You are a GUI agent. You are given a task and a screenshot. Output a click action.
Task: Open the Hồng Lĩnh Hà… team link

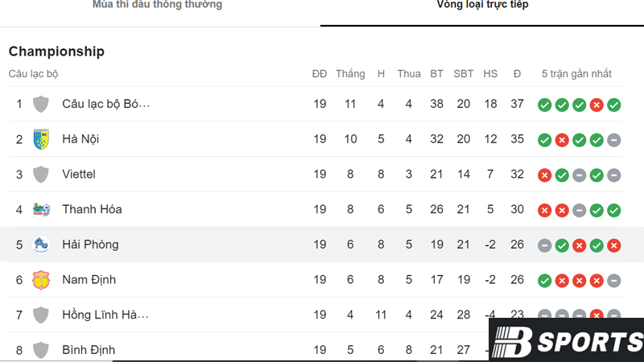pos(105,315)
